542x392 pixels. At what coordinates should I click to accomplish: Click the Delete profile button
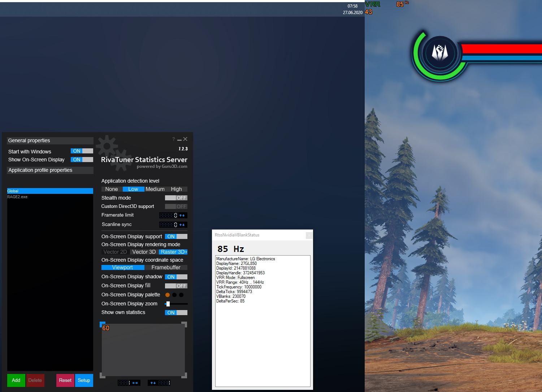click(35, 380)
